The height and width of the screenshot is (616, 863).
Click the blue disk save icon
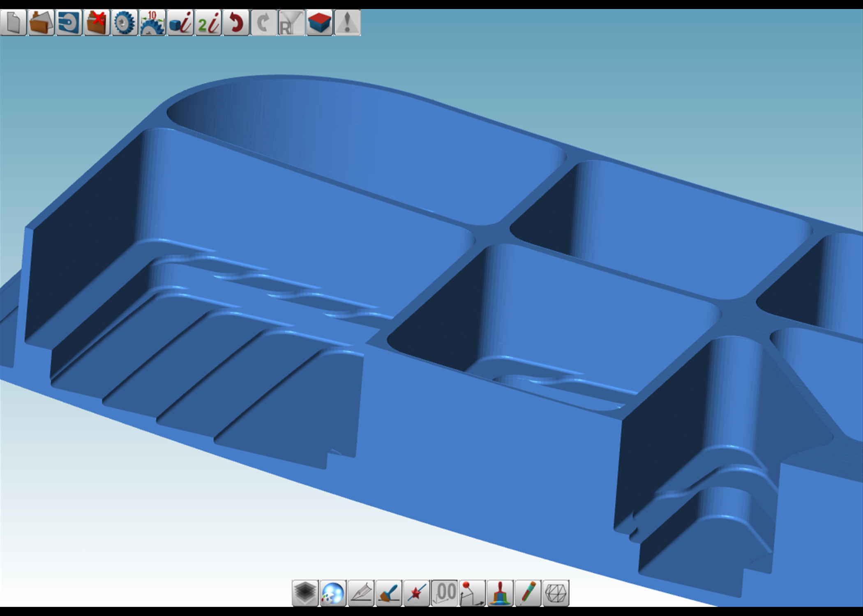coord(69,23)
